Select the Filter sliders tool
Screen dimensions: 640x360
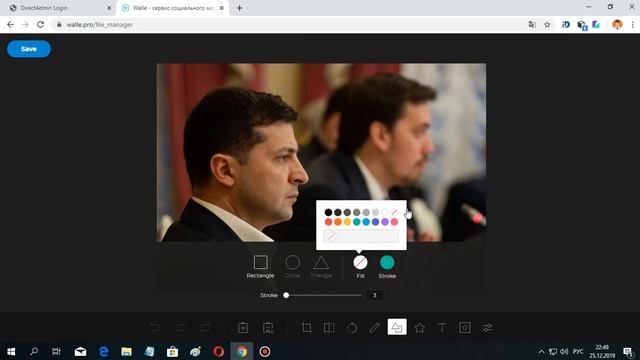(x=487, y=327)
